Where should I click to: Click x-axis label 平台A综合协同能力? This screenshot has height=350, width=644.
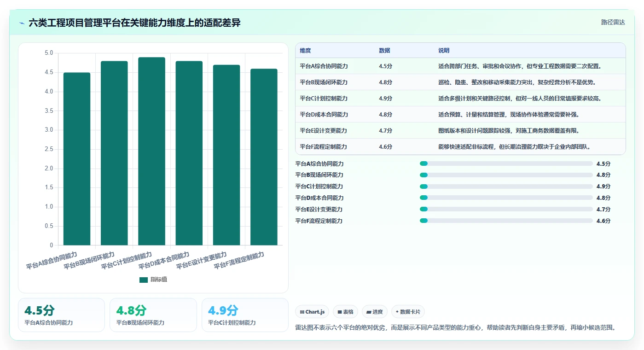(52, 261)
